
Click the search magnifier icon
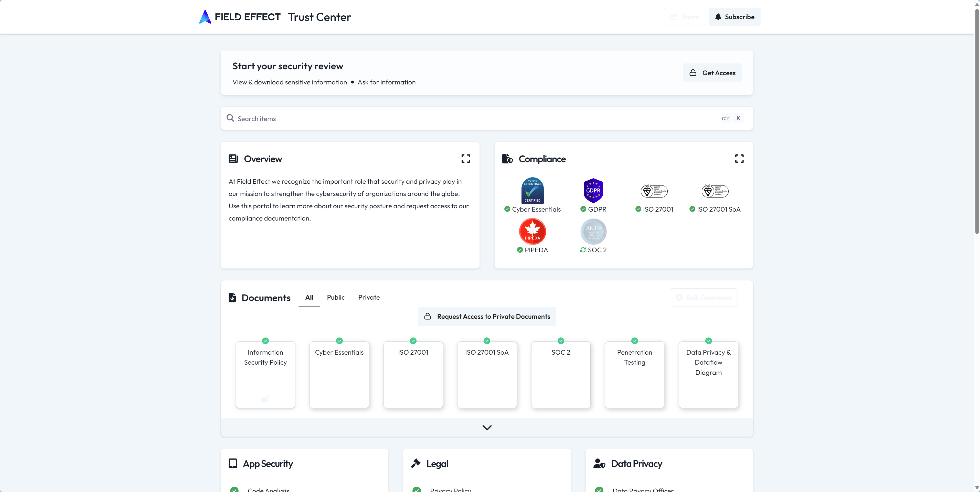coord(230,118)
